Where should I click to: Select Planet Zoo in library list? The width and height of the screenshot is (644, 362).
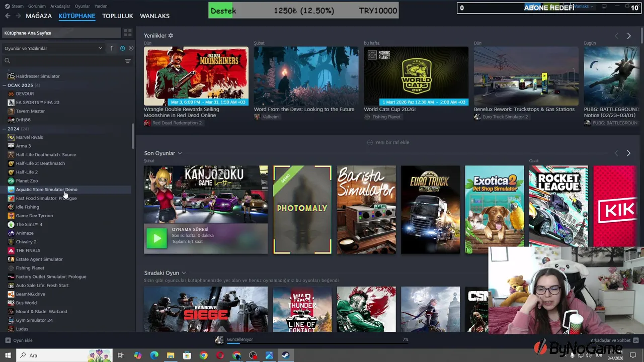(27, 181)
